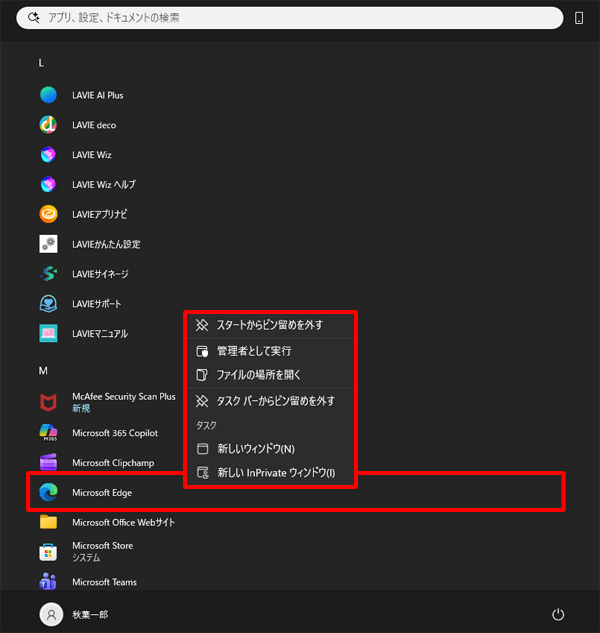Click the McAfee Security Scan Plus label
The height and width of the screenshot is (633, 600).
pos(124,396)
